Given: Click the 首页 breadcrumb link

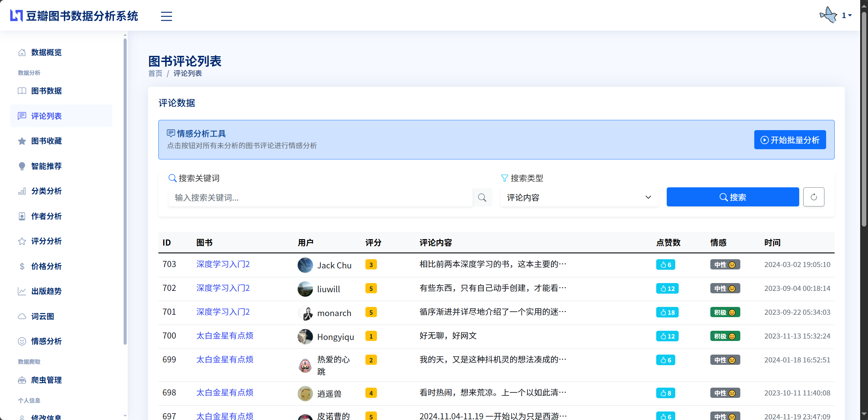Looking at the screenshot, I should [155, 74].
